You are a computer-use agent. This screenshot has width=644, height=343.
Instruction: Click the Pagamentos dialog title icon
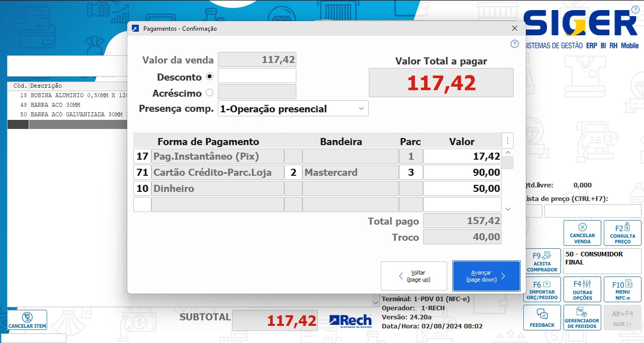point(135,29)
